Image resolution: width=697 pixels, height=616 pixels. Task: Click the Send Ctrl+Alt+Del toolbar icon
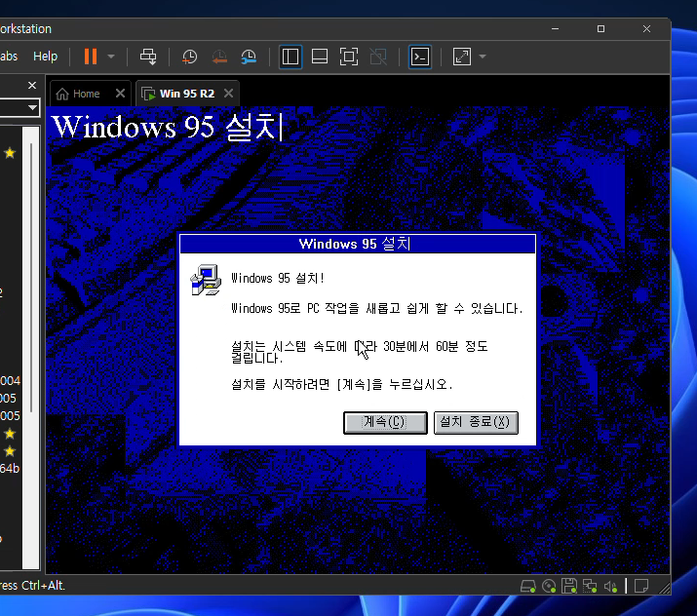pos(148,57)
